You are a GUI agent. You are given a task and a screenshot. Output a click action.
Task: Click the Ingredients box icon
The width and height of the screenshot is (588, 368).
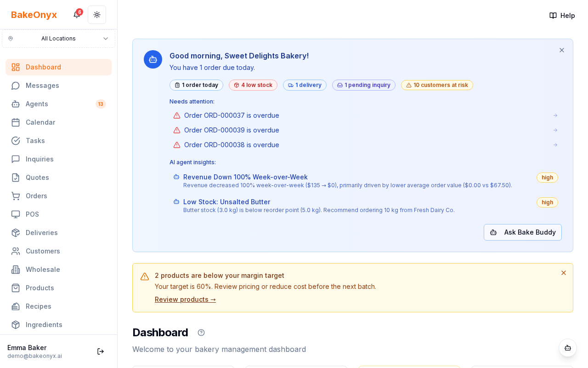pyautogui.click(x=16, y=325)
